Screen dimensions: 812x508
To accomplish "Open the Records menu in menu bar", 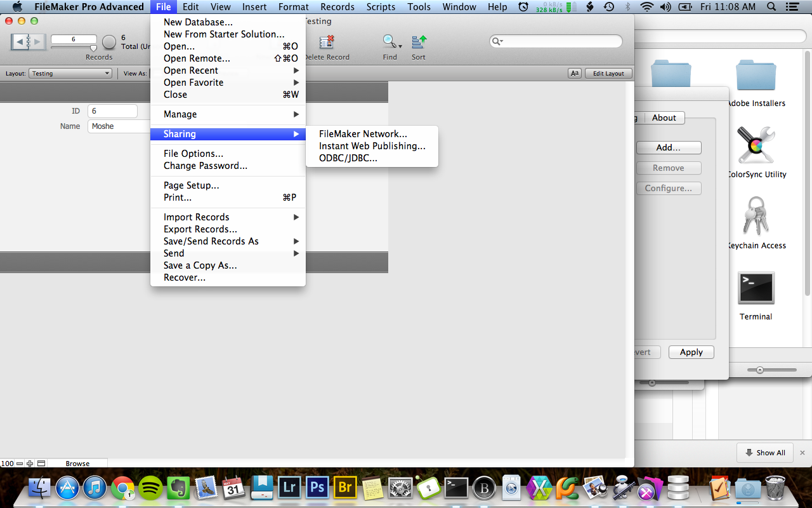I will [337, 7].
